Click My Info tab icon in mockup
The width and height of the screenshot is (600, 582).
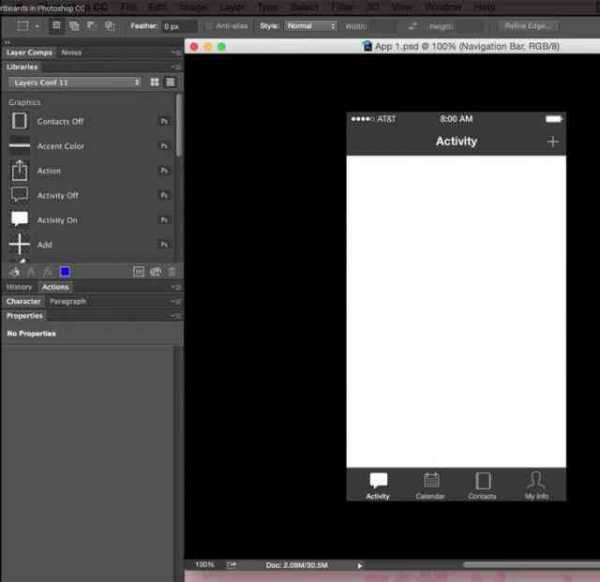tap(536, 480)
